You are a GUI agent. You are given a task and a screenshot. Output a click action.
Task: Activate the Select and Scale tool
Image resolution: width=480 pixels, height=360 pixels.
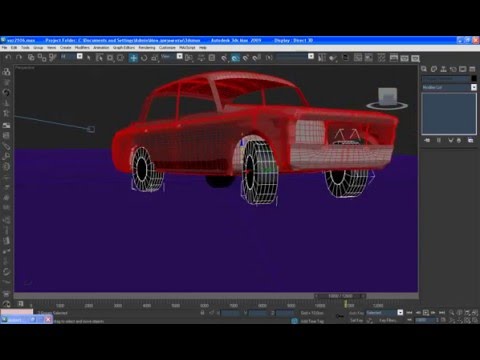pos(155,58)
